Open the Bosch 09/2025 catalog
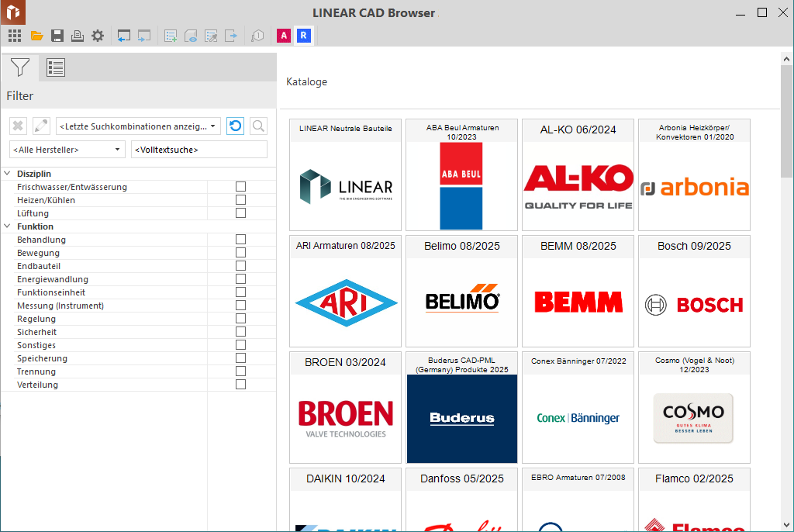The width and height of the screenshot is (794, 532). tap(694, 291)
